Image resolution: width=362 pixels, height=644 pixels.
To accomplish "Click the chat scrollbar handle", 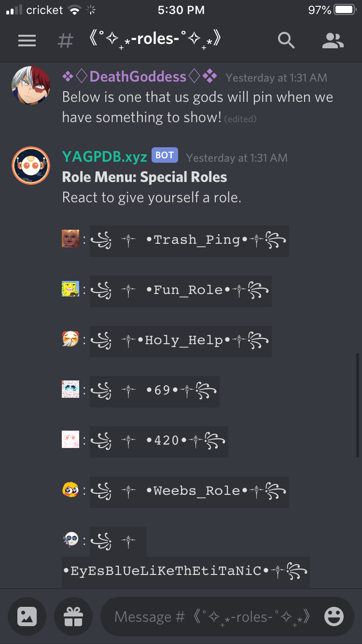I will 357,405.
